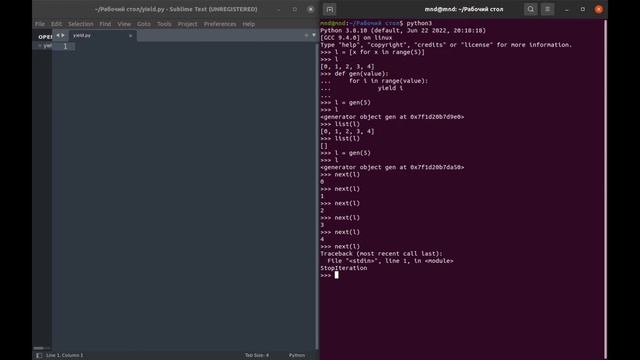Close the terminal window
This screenshot has width=640, height=360.
coord(599,9)
